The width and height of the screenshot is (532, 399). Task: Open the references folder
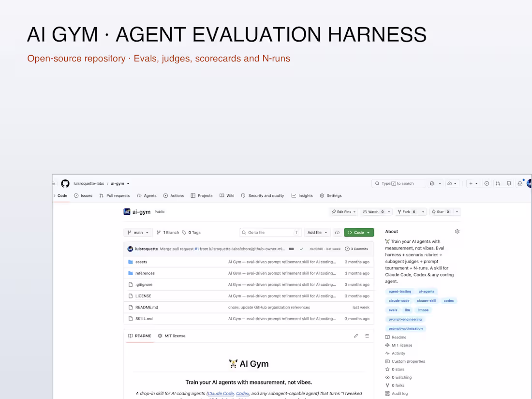point(145,273)
